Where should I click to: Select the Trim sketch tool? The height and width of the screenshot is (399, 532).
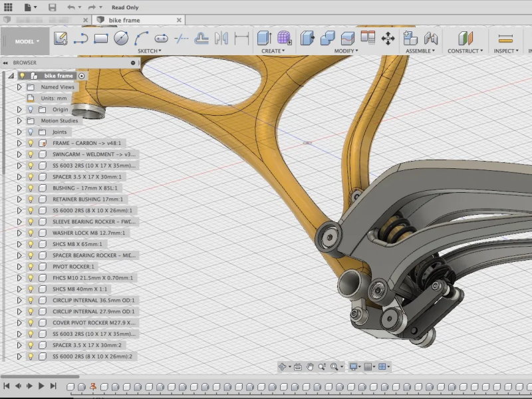point(181,39)
